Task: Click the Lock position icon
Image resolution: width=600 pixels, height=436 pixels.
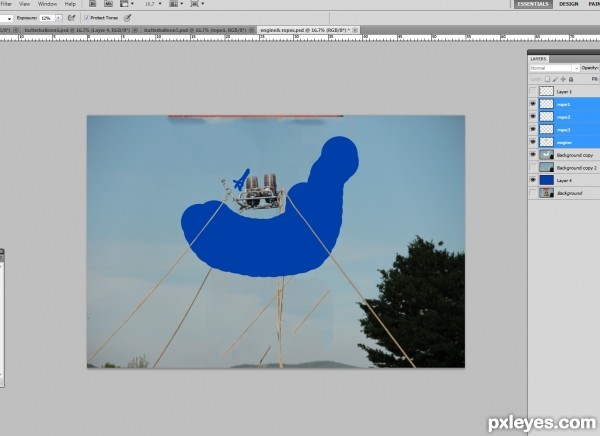Action: pos(563,79)
